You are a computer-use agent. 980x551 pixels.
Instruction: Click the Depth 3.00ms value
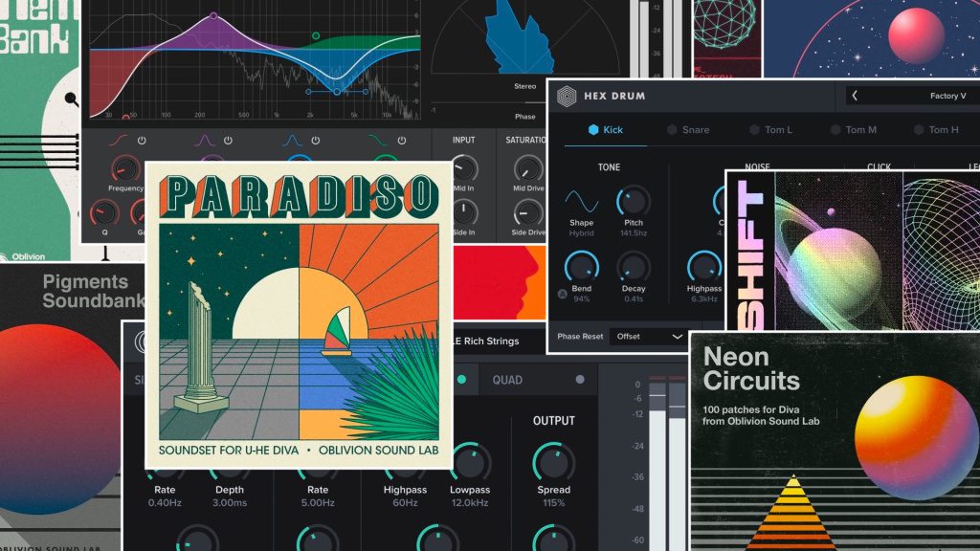[230, 503]
